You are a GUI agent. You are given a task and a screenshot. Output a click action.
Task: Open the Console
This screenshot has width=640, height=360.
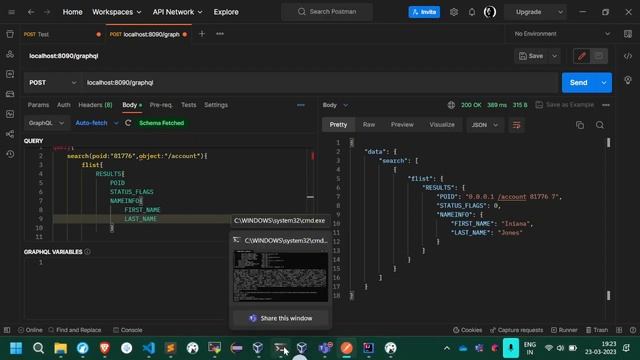click(128, 330)
